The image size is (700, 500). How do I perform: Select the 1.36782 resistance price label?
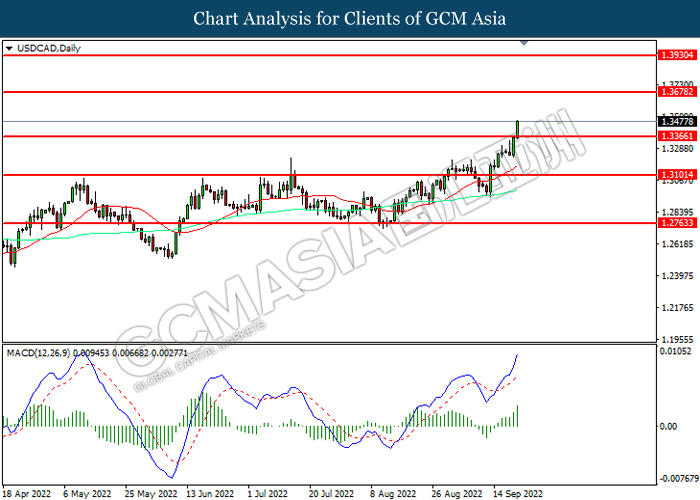click(x=677, y=92)
